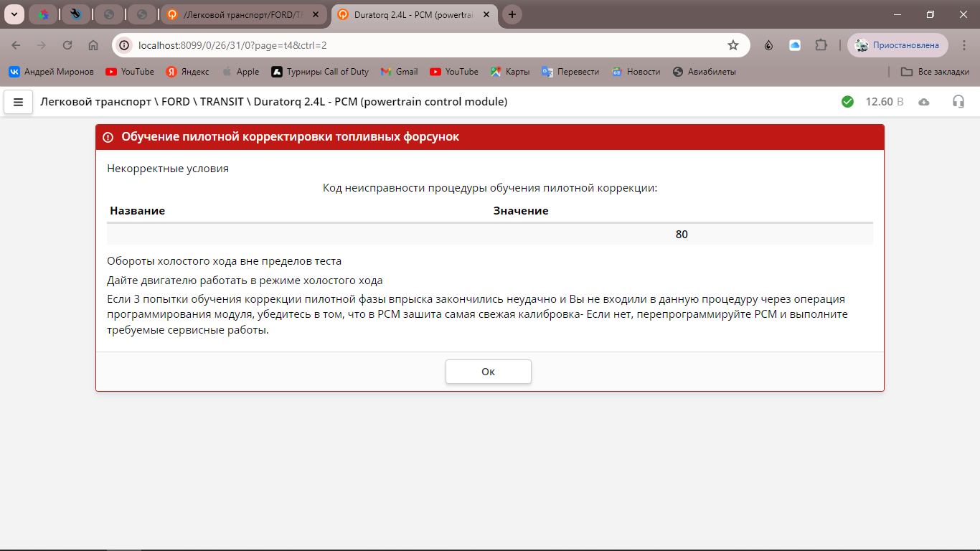Click the green connection status checkmark
Image resolution: width=980 pixels, height=551 pixels.
click(x=847, y=102)
